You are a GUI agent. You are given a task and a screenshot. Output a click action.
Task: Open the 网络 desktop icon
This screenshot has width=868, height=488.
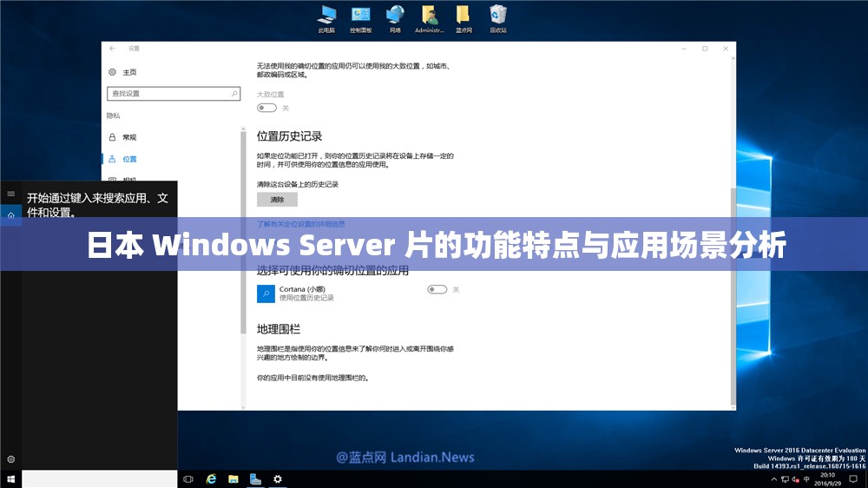(x=395, y=19)
